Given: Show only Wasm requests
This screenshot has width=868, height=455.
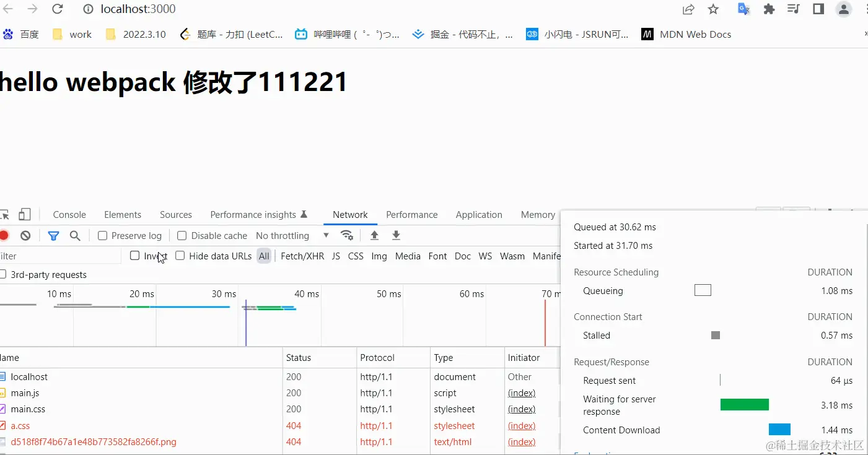Looking at the screenshot, I should pyautogui.click(x=512, y=256).
